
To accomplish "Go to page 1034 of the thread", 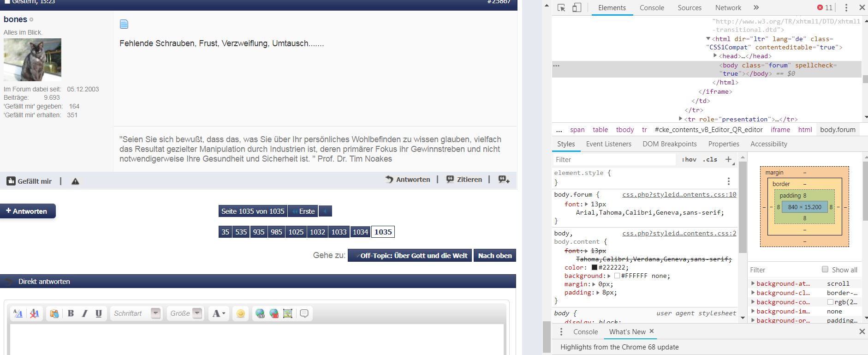I will pos(360,232).
